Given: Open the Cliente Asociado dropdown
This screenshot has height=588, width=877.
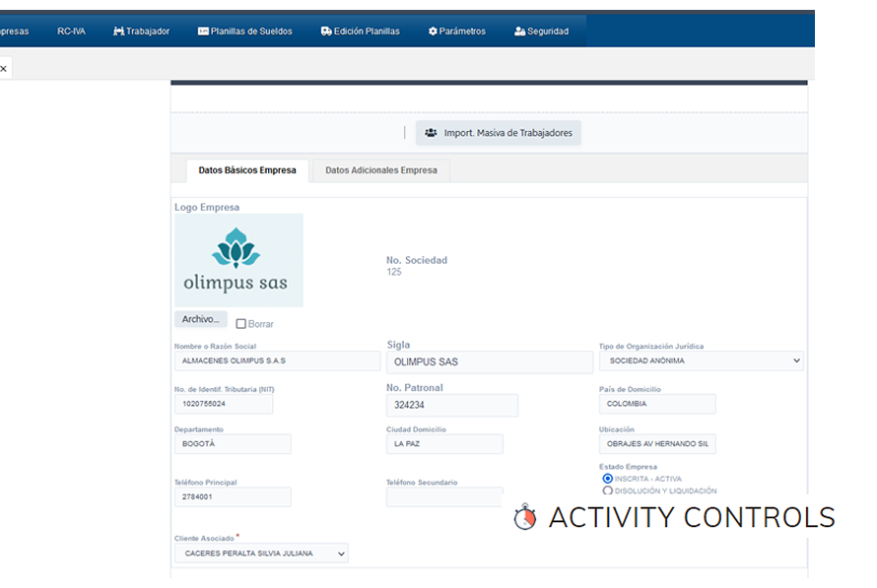Looking at the screenshot, I should click(x=261, y=554).
